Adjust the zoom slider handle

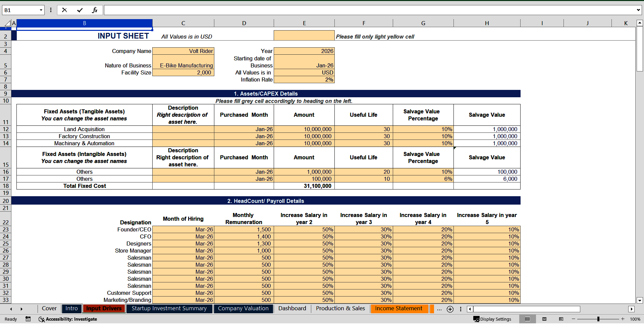598,319
